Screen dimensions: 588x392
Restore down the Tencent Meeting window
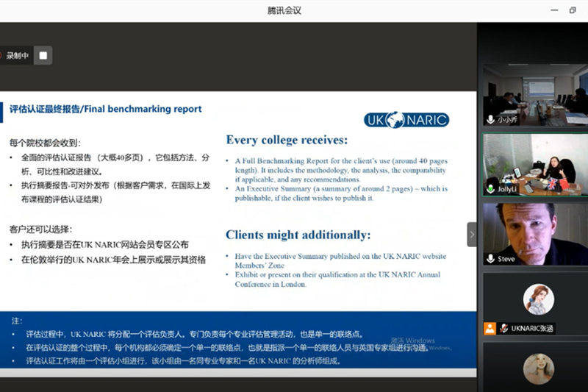pos(573,10)
